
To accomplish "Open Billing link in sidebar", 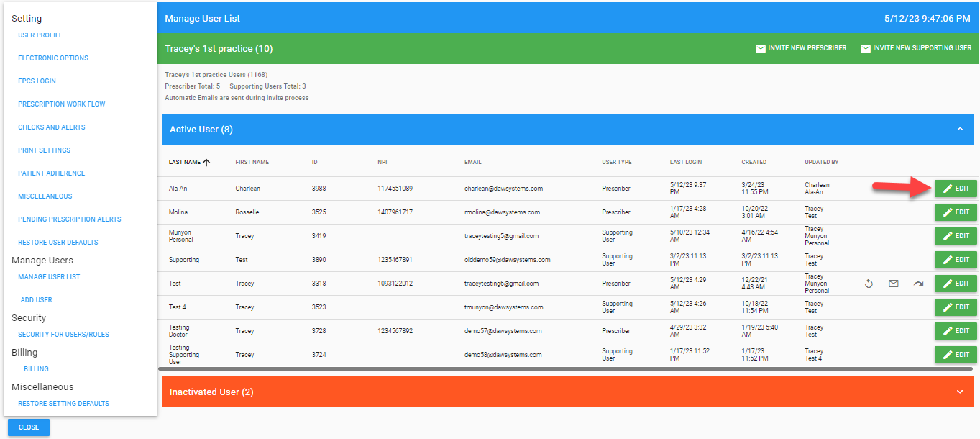I will (37, 369).
